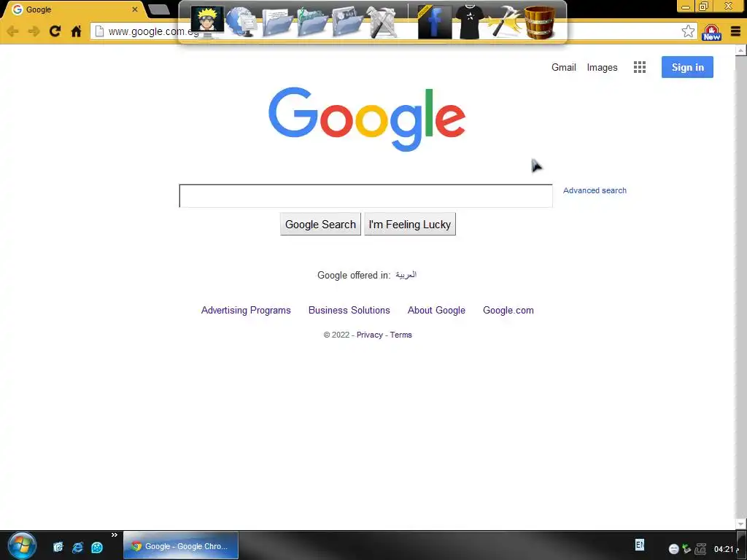Open the wooden bucket icon in dock

point(540,23)
